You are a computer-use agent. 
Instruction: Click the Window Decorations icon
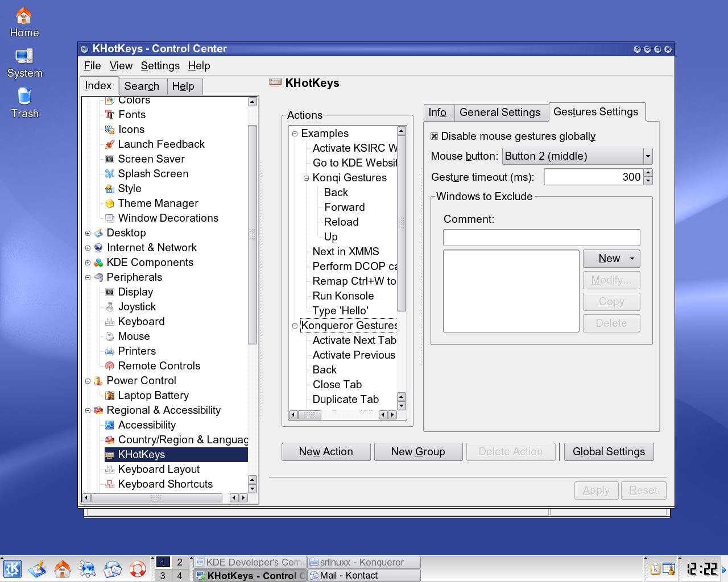(110, 218)
